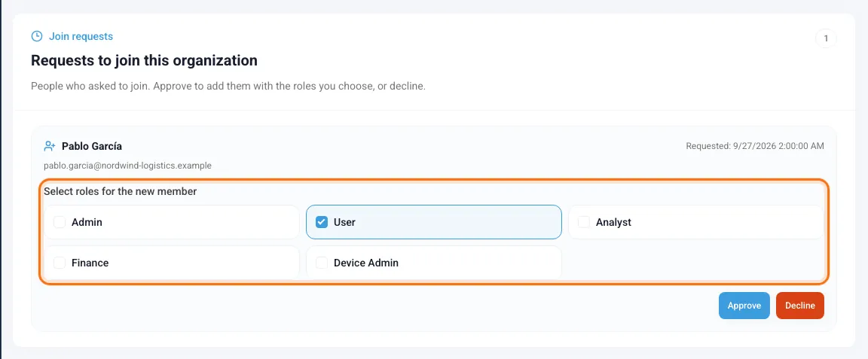Click the pending request count badge showing 1

[x=826, y=38]
